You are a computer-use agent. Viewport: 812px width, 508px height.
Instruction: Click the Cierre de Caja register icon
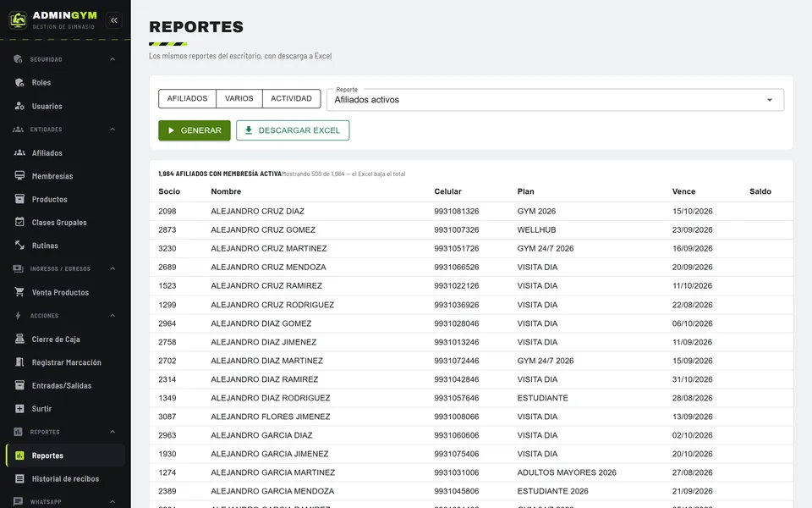tap(19, 339)
